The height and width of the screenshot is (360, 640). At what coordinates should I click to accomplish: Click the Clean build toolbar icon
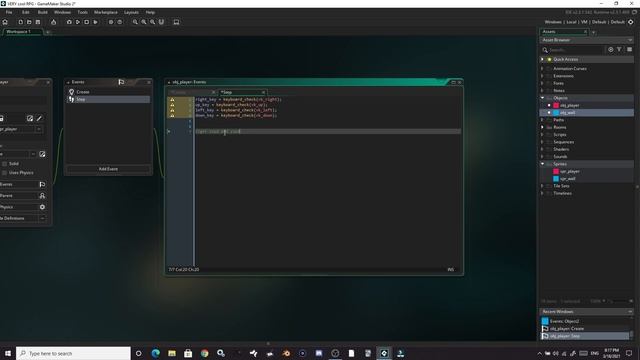(96, 22)
